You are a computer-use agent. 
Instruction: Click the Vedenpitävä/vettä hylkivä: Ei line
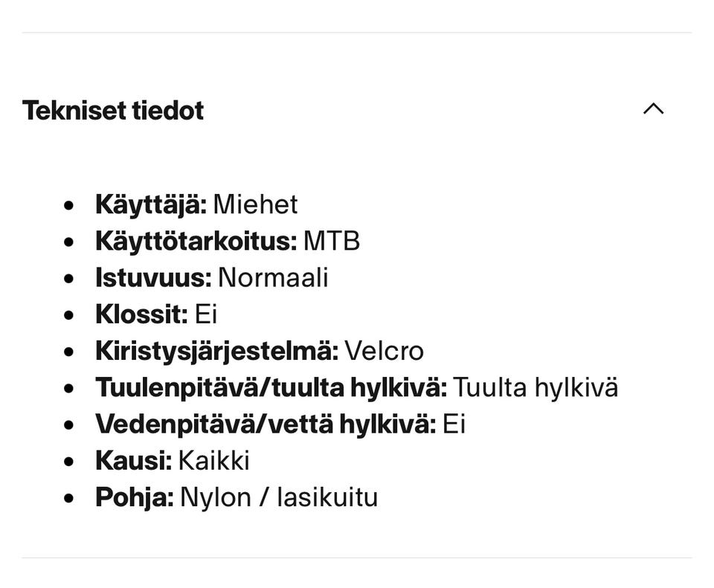[280, 424]
